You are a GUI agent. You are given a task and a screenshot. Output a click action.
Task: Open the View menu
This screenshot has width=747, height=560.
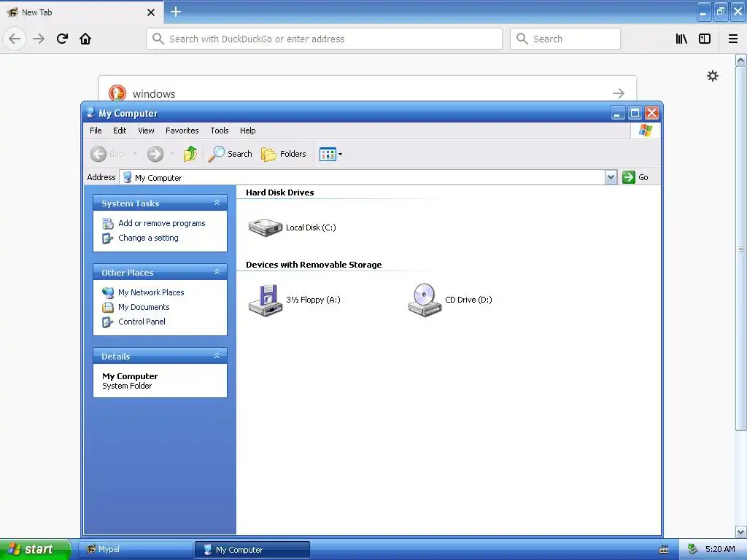click(146, 131)
